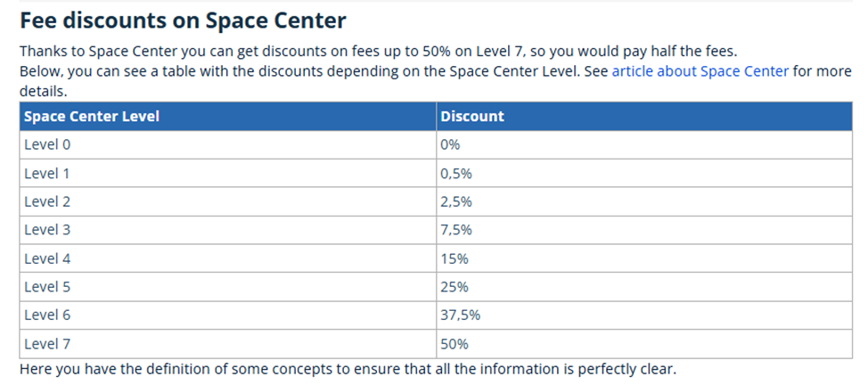Click the 2,5% discount value
This screenshot has height=385, width=868.
coord(455,201)
